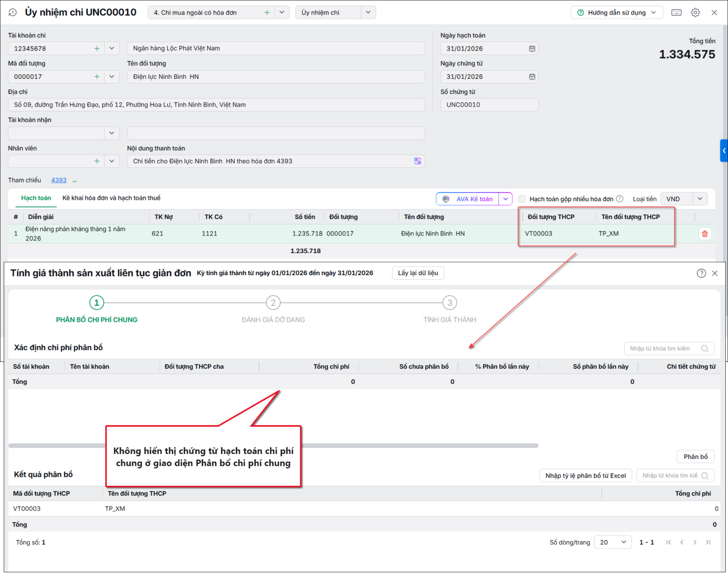Expand the Loại tiền VND dropdown
The height and width of the screenshot is (576, 728).
pos(700,199)
